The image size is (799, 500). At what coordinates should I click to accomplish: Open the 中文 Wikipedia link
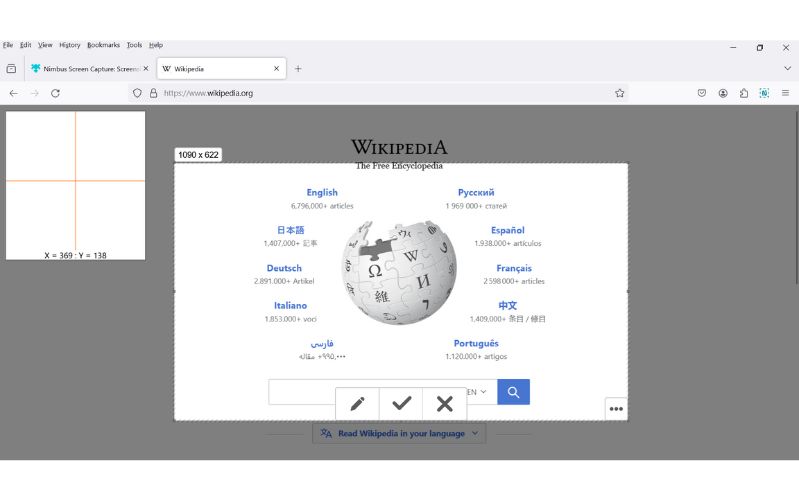click(x=508, y=305)
